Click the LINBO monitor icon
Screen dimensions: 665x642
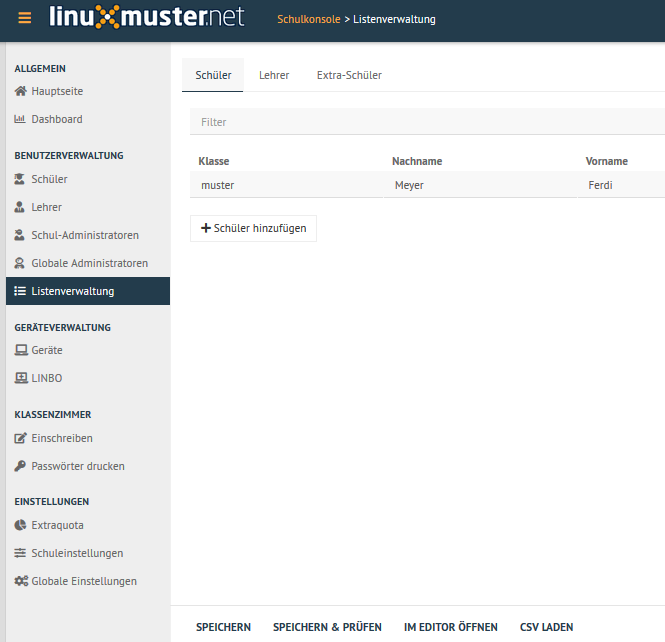pos(21,378)
